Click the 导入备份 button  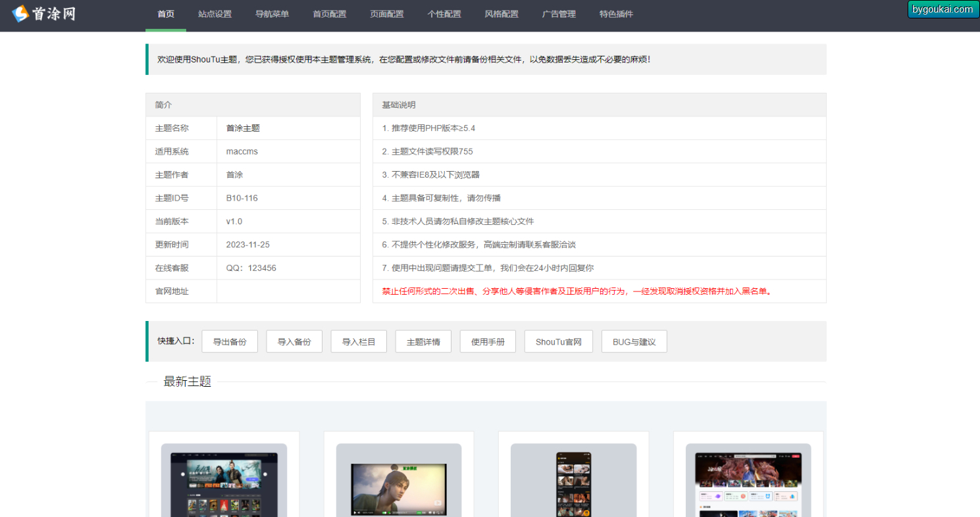point(294,342)
